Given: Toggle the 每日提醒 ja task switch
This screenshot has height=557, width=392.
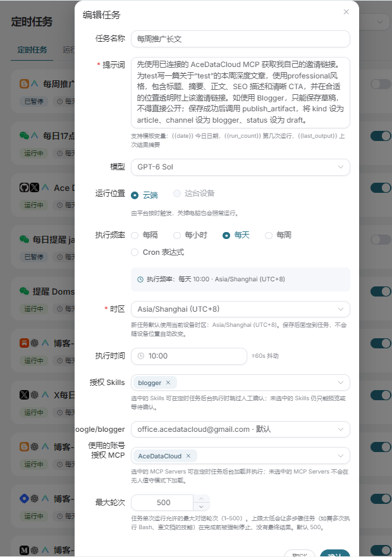Looking at the screenshot, I should tap(381, 240).
